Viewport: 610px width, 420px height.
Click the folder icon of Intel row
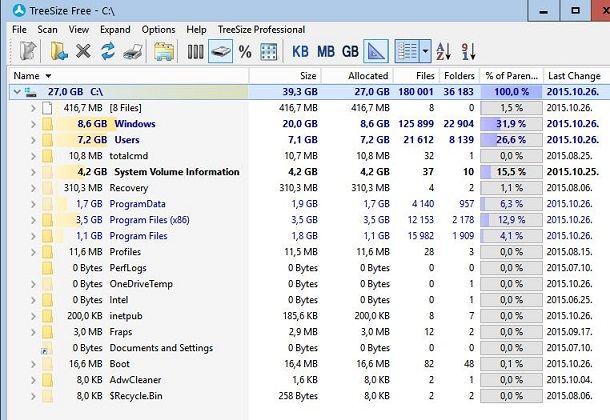47,300
